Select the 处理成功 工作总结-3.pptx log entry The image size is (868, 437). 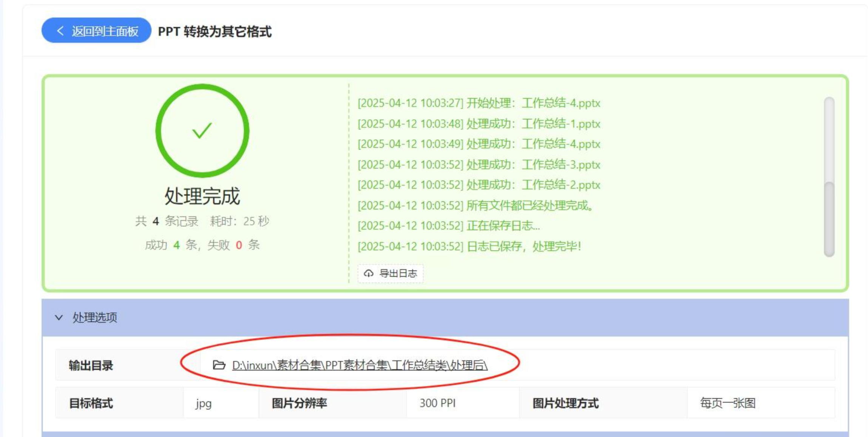click(479, 165)
